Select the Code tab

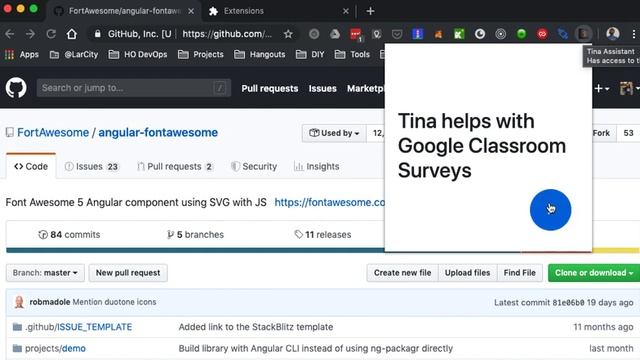(31, 167)
